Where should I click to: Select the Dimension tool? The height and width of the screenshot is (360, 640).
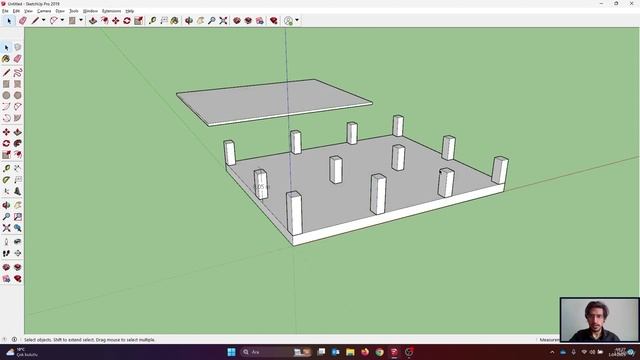pos(18,168)
